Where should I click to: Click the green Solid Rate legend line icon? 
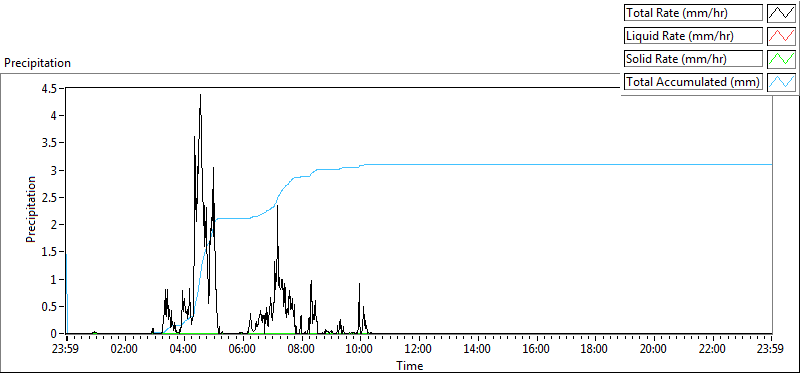781,59
